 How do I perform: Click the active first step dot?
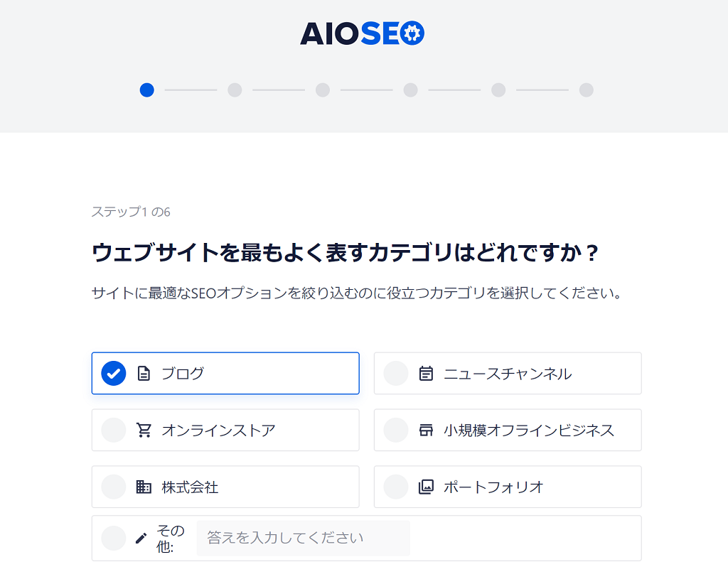[147, 90]
